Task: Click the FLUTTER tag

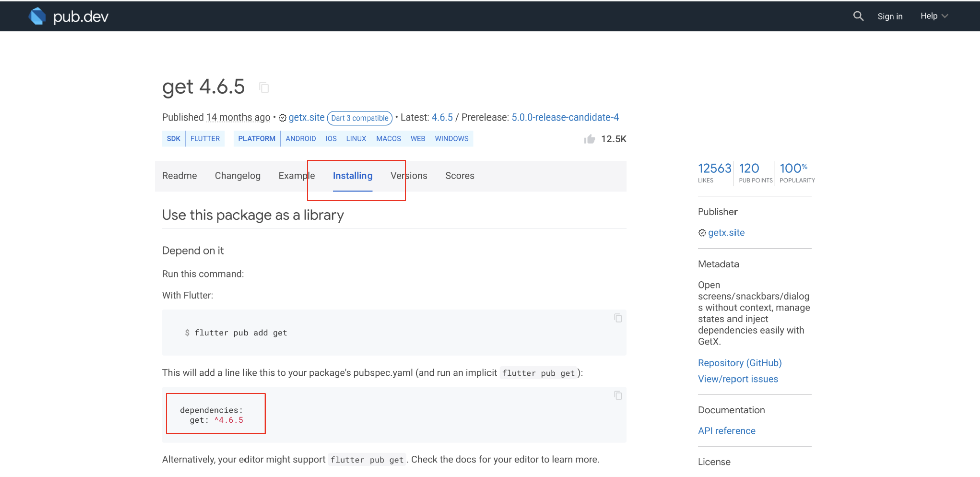Action: [x=205, y=139]
